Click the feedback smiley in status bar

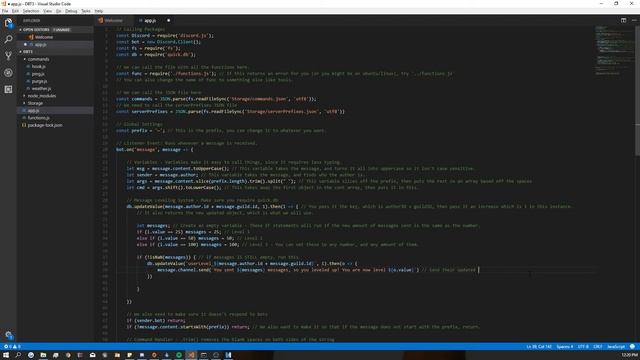point(632,347)
